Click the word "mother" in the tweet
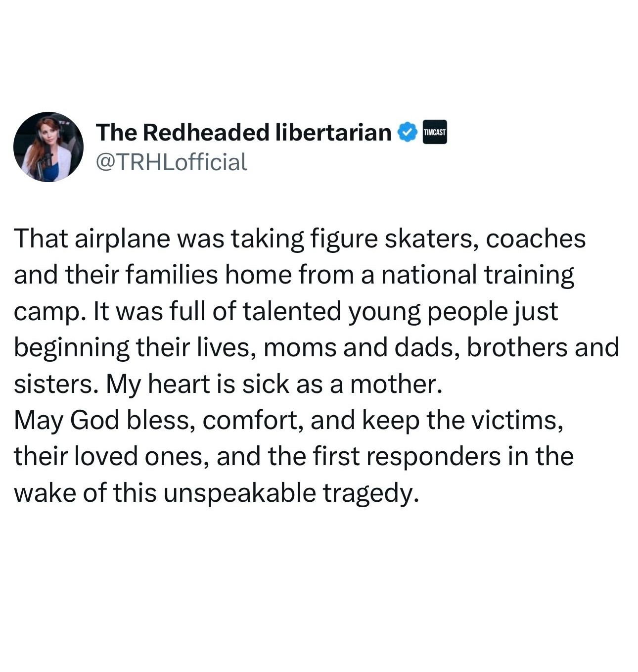Screen dimensions: 638x672 tap(395, 384)
